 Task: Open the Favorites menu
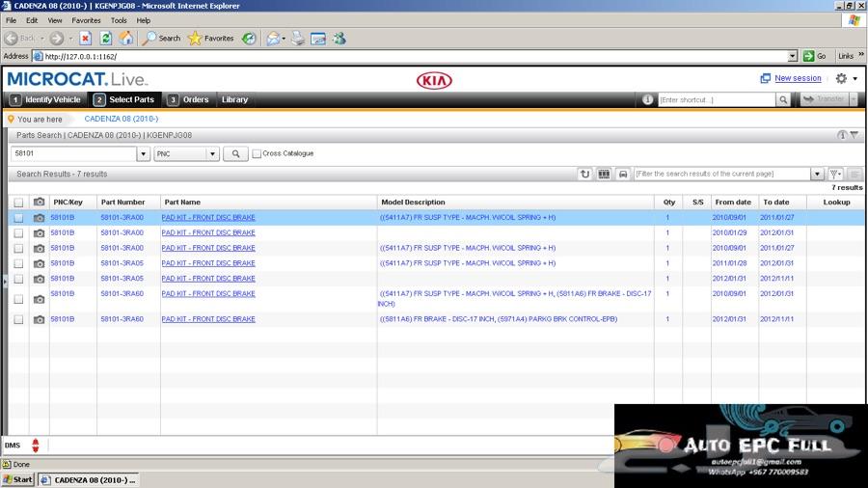click(87, 20)
